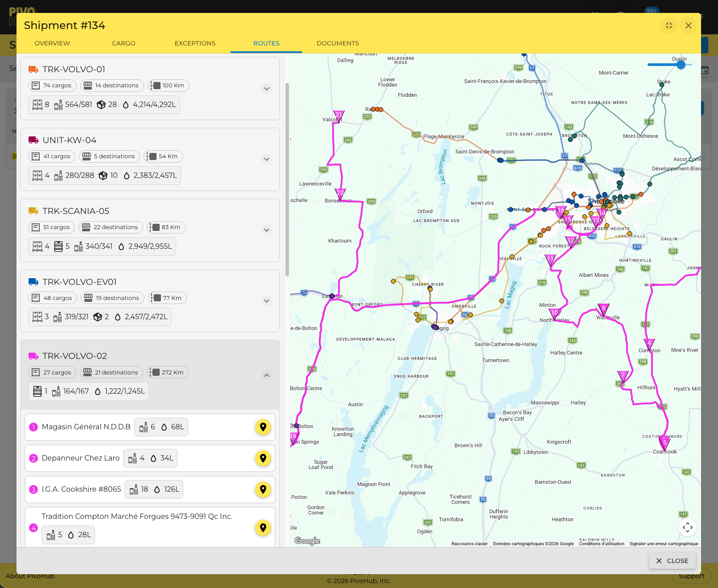Screen dimensions: 718x588
Task: Click the map pan/camera control icon
Action: point(688,527)
